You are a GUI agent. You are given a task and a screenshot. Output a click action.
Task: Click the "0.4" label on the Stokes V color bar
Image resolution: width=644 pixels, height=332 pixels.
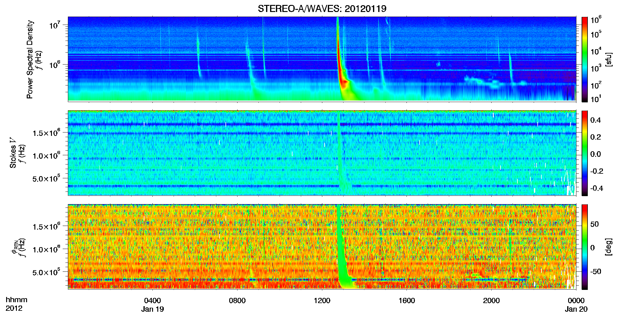[595, 120]
